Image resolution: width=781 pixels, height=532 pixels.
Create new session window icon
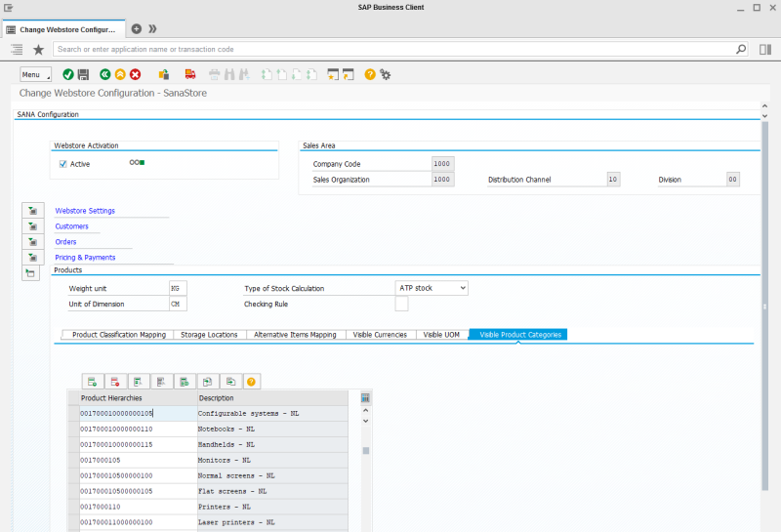pos(333,75)
